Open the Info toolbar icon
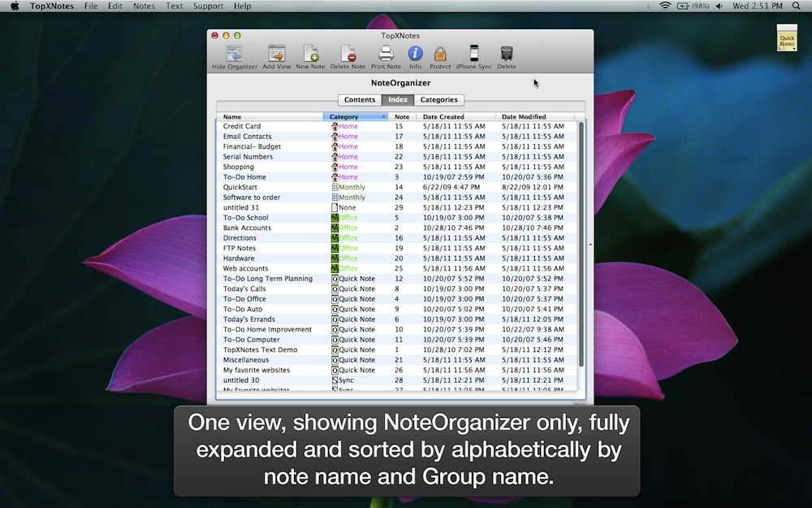Viewport: 812px width, 508px height. (x=415, y=54)
